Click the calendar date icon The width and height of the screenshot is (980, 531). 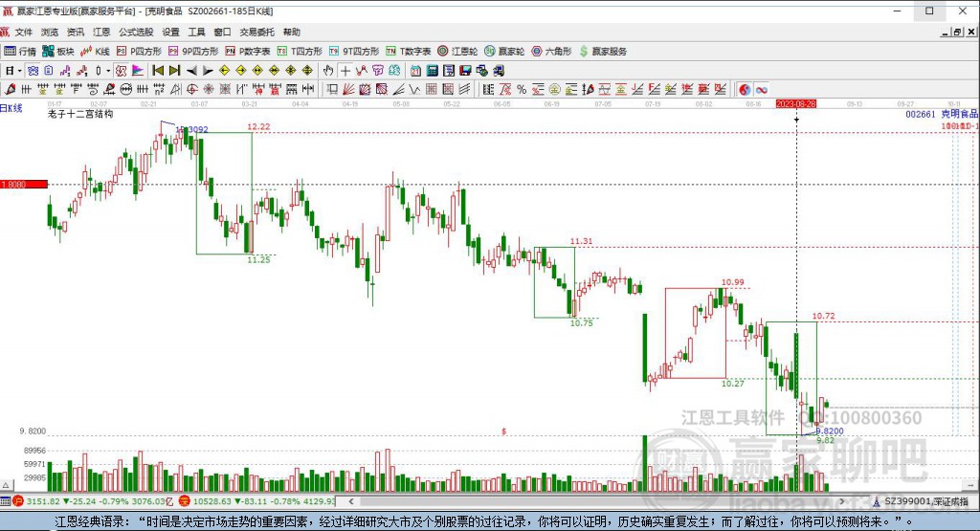415,71
